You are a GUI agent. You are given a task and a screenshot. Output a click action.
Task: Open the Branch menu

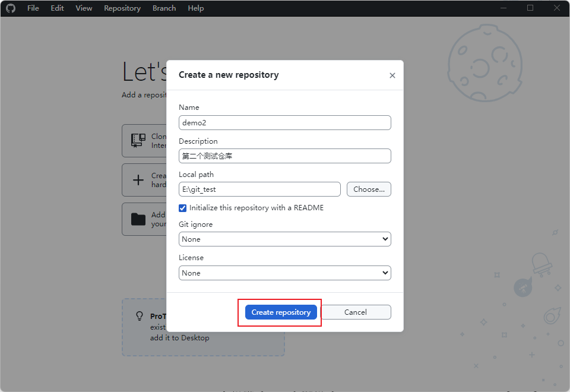point(164,8)
